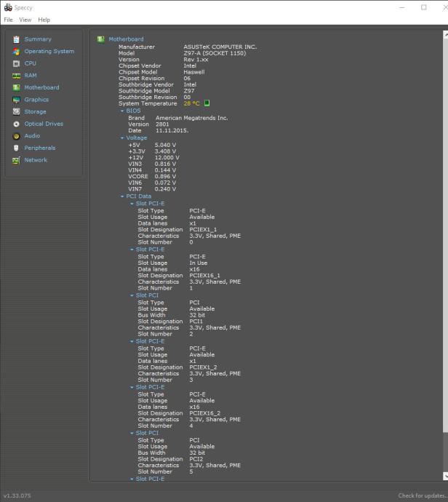Open the Graphics section
448x502 pixels.
click(36, 100)
